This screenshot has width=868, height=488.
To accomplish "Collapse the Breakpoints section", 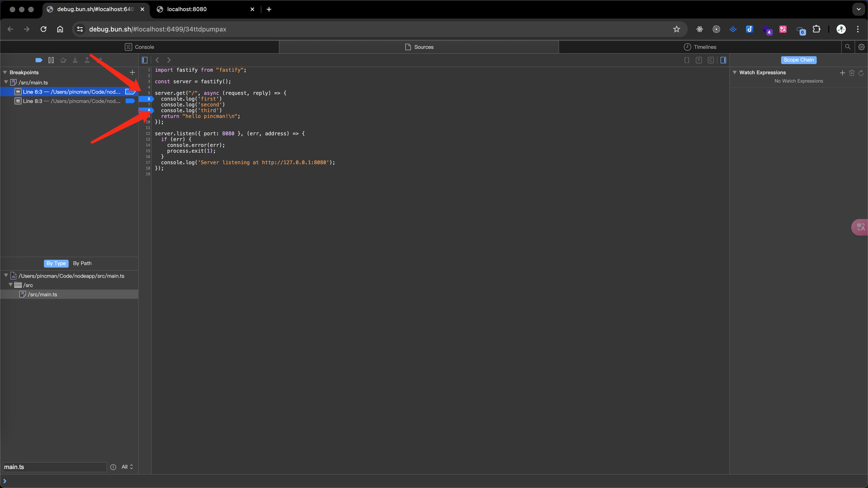I will [x=5, y=73].
